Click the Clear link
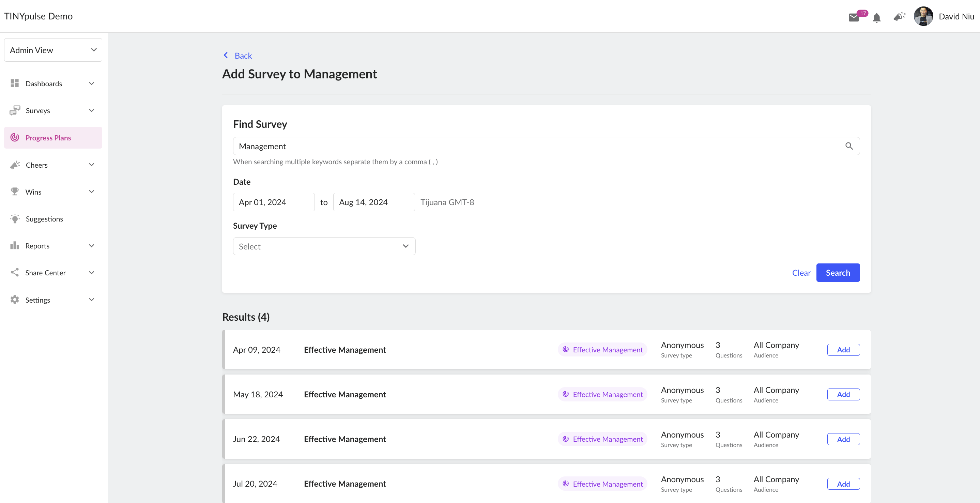 coord(801,273)
